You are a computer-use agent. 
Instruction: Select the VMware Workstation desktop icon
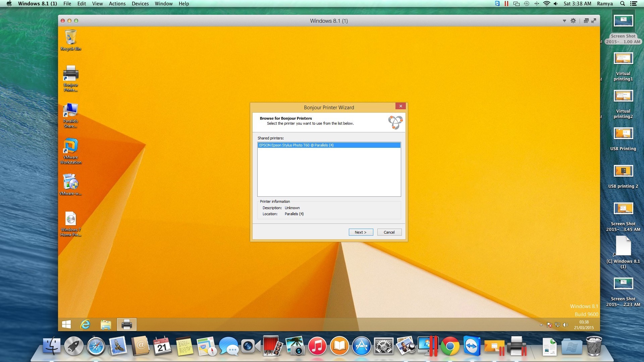point(70,151)
